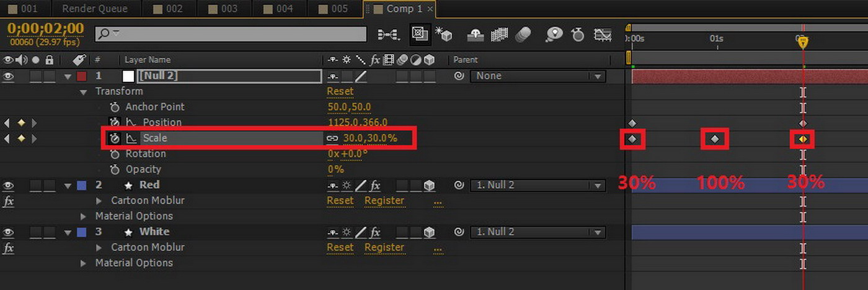Add or remove Position keyframe at current time
Viewport: 868px width, 290px height.
(x=20, y=122)
